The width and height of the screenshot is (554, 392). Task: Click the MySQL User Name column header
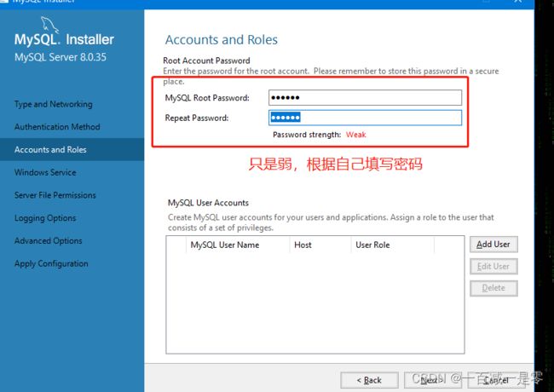click(x=238, y=245)
